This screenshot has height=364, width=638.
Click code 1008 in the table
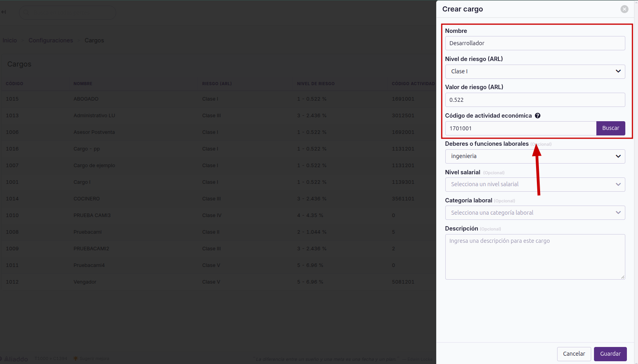(x=12, y=232)
